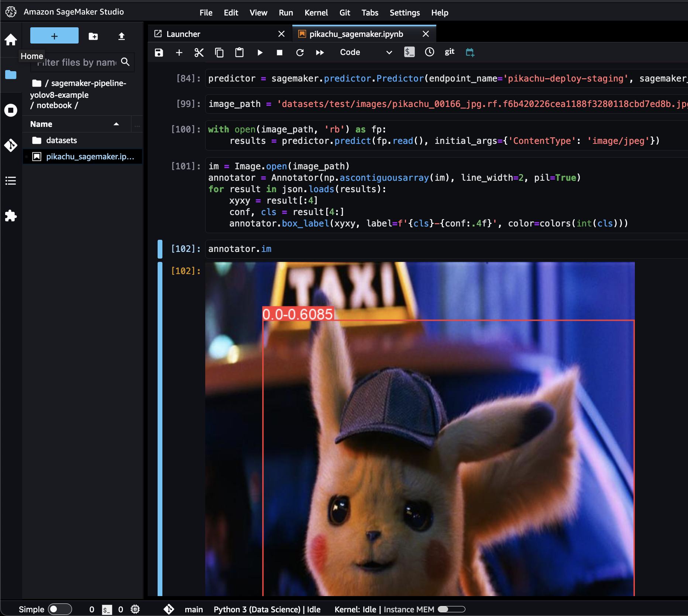Click the main branch label

coord(194,609)
